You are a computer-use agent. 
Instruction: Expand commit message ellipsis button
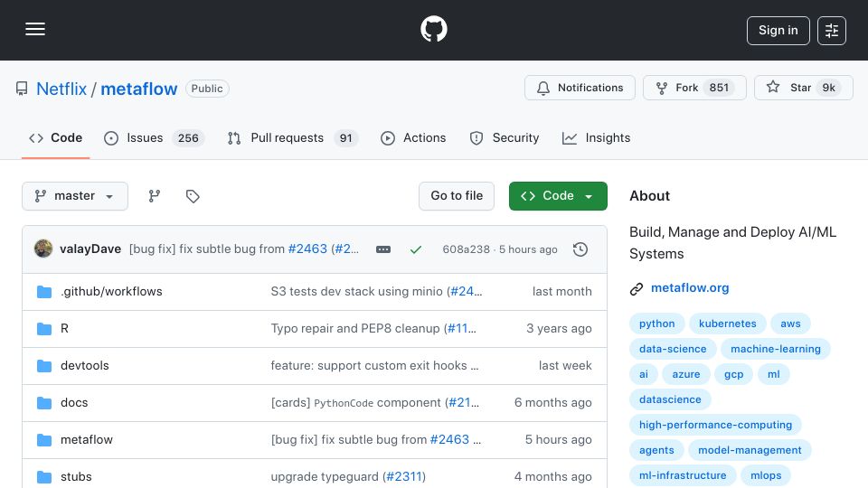(383, 249)
